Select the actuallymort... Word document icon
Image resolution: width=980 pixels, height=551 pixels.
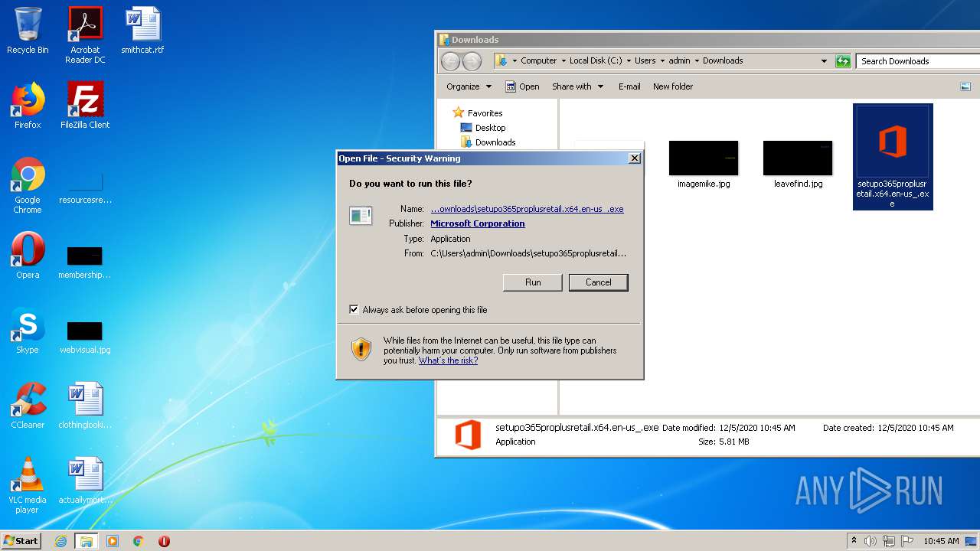pos(85,481)
